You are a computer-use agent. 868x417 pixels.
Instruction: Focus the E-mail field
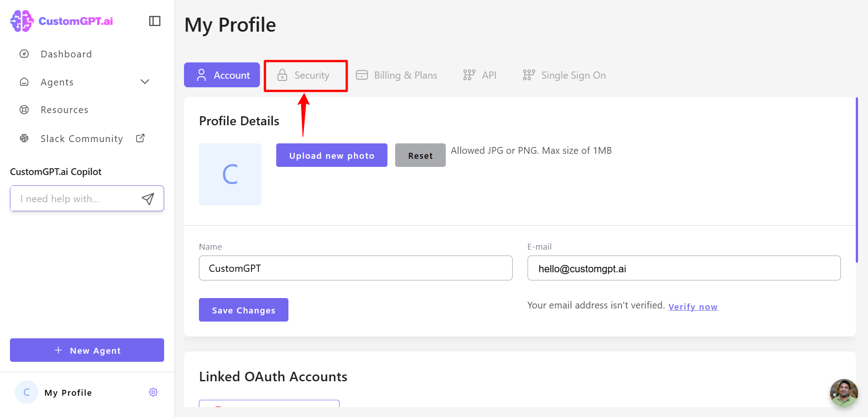tap(684, 268)
